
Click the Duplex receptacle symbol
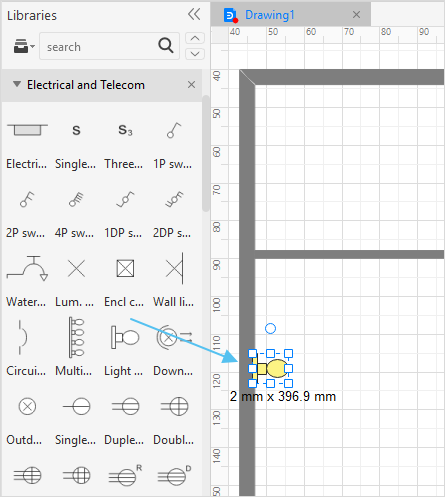125,406
